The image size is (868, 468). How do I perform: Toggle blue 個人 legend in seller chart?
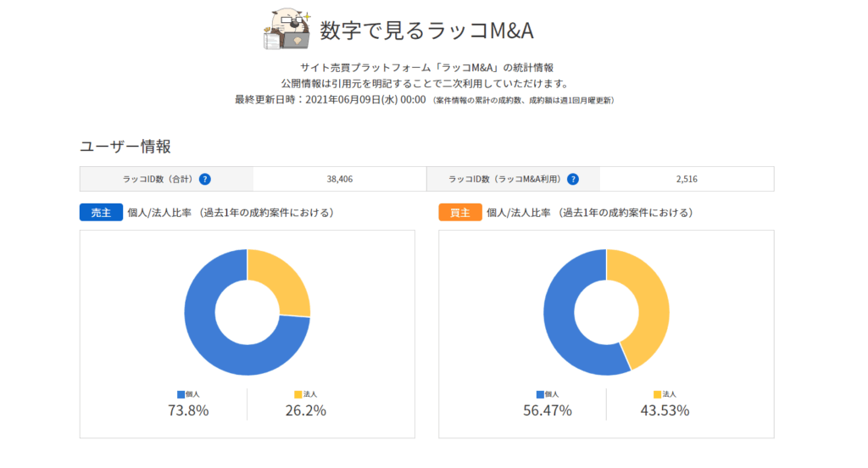(x=189, y=394)
